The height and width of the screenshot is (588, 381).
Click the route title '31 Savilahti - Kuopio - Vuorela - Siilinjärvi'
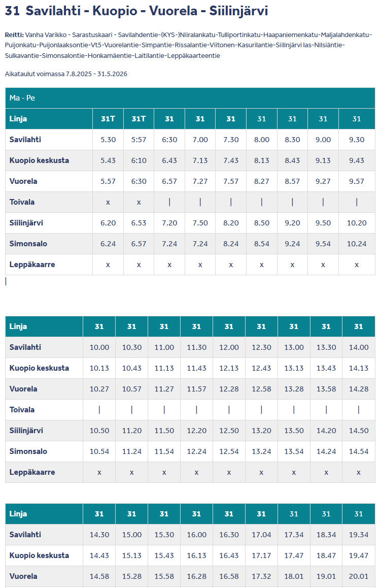136,11
